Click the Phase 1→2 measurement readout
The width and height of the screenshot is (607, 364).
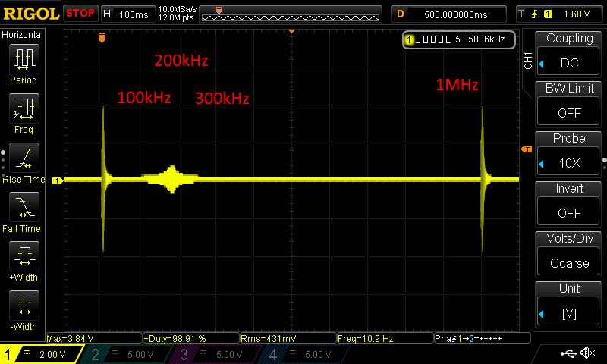coord(483,338)
